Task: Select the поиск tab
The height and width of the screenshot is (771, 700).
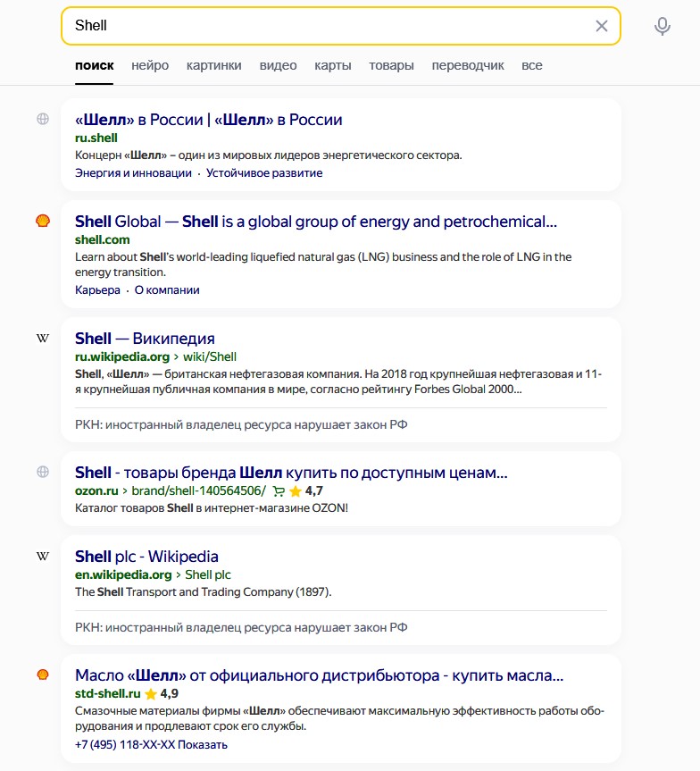Action: pyautogui.click(x=95, y=65)
